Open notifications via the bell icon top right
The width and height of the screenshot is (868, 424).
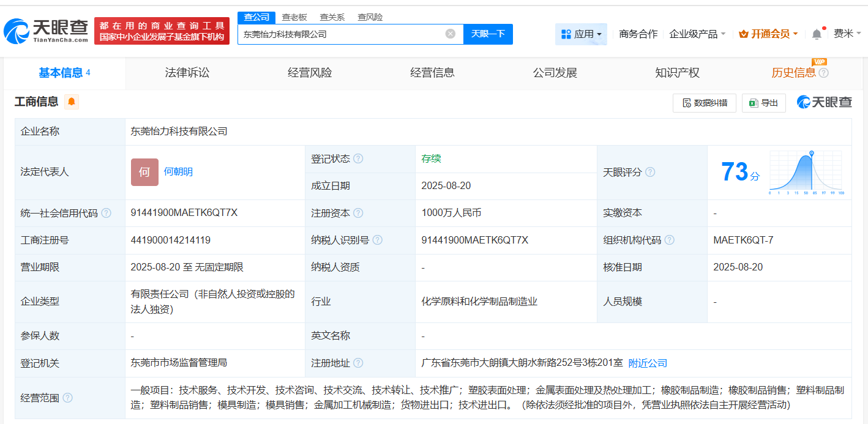[x=816, y=34]
